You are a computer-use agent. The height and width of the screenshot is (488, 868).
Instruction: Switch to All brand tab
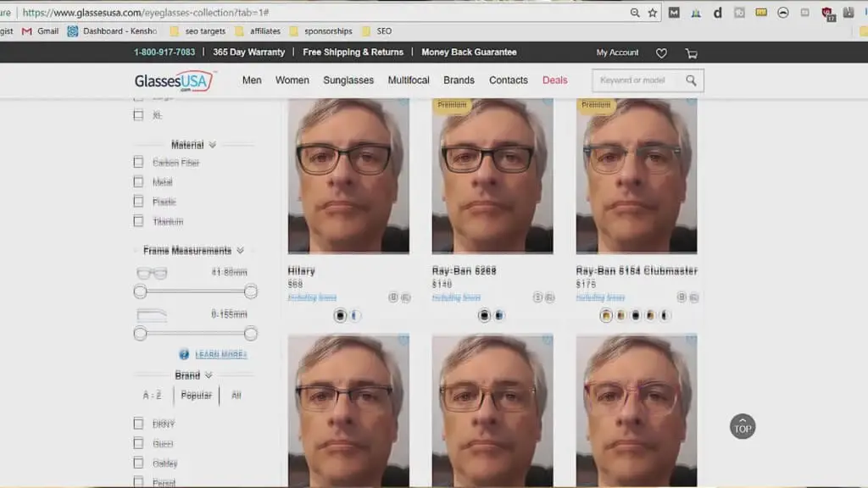pos(236,395)
